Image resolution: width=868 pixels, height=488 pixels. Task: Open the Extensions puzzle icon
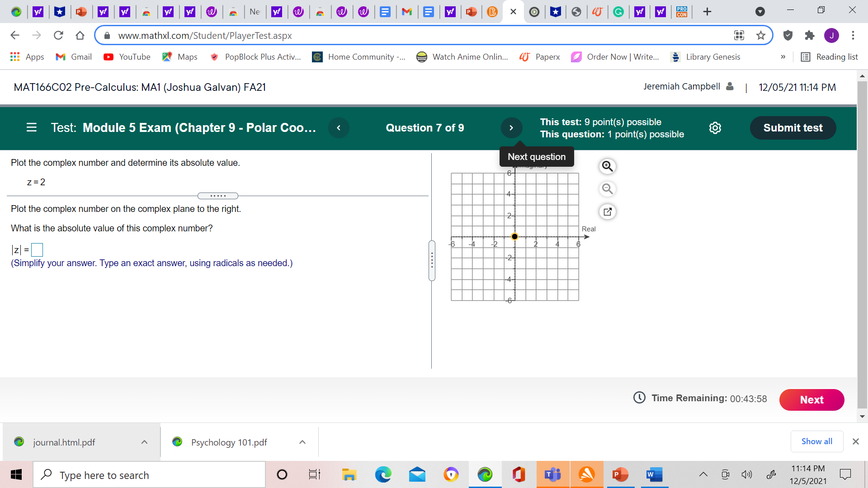coord(810,35)
